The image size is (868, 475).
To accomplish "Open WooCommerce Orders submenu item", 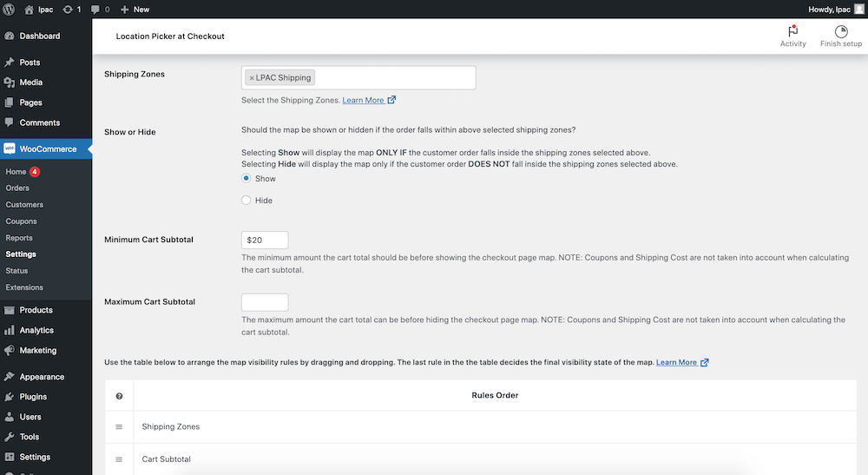I will pos(17,188).
